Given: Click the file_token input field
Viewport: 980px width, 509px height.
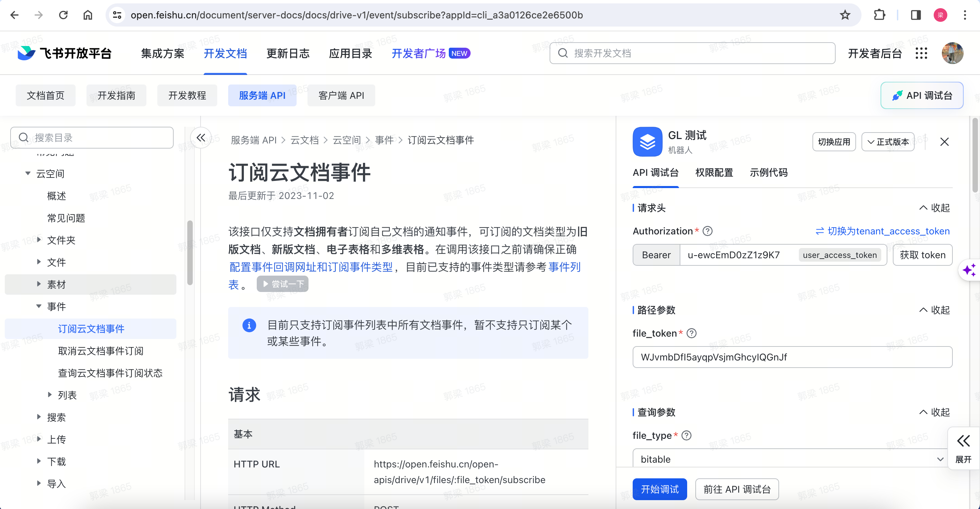Looking at the screenshot, I should pos(792,357).
